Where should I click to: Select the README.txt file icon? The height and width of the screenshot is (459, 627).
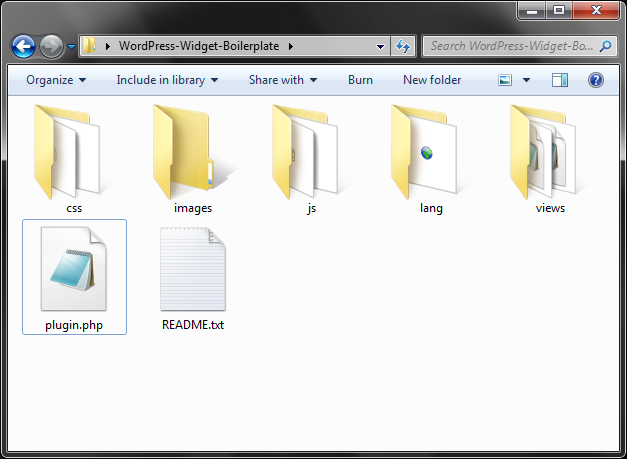[x=193, y=269]
